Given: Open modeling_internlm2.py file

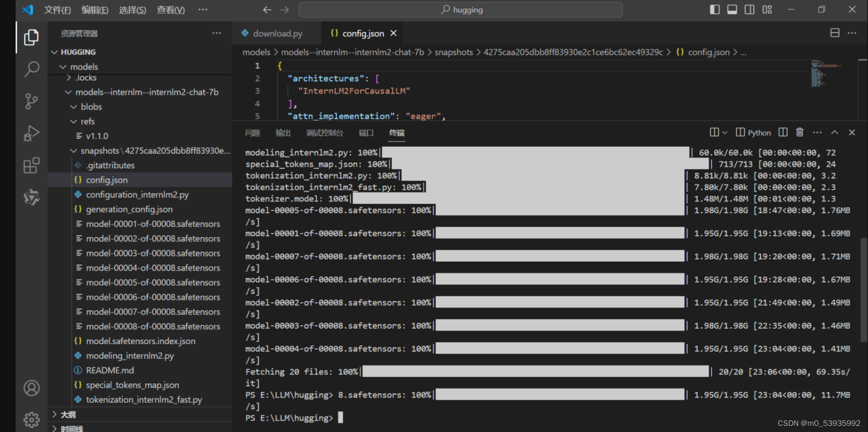Looking at the screenshot, I should pyautogui.click(x=140, y=356).
